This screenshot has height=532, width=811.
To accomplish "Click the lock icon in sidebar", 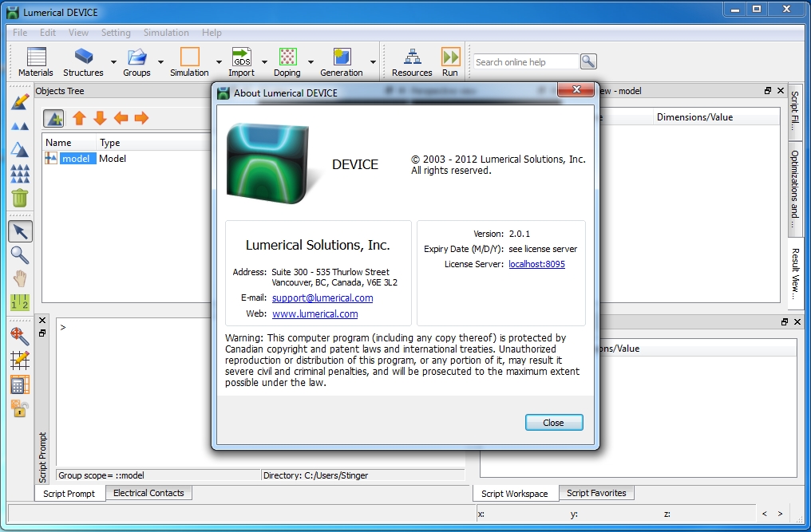I will (x=20, y=408).
